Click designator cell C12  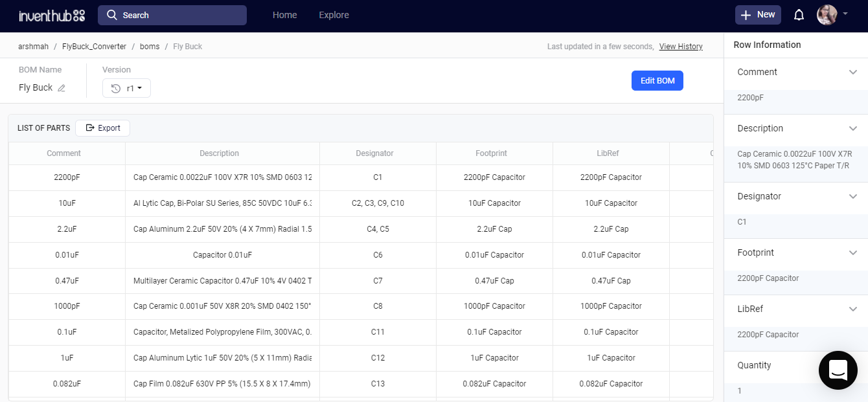pyautogui.click(x=378, y=358)
